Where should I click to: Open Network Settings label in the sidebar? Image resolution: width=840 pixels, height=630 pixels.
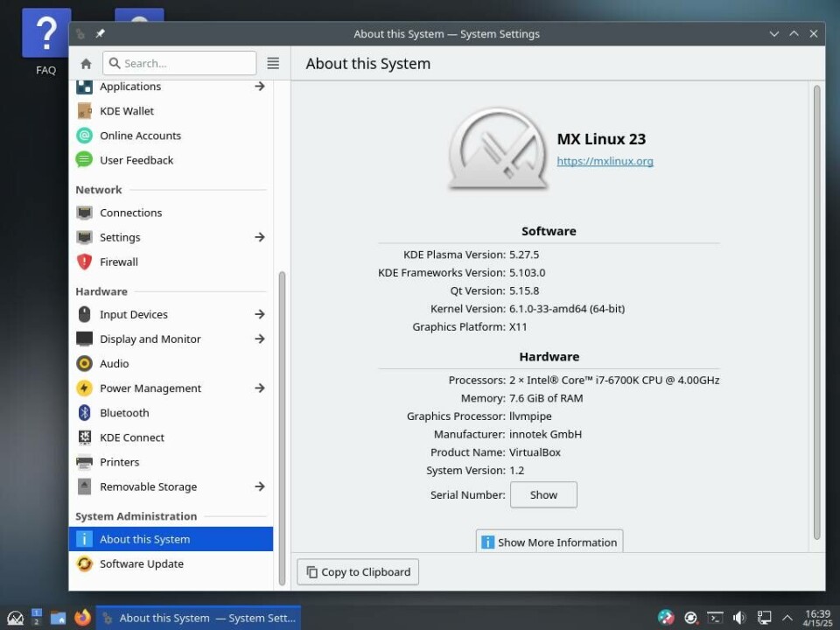tap(120, 237)
